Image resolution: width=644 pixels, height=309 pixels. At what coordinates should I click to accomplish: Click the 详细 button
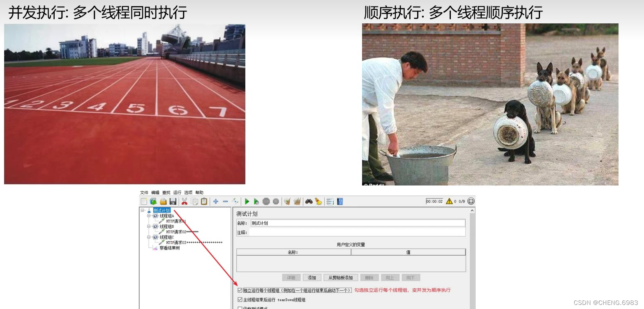click(x=291, y=278)
